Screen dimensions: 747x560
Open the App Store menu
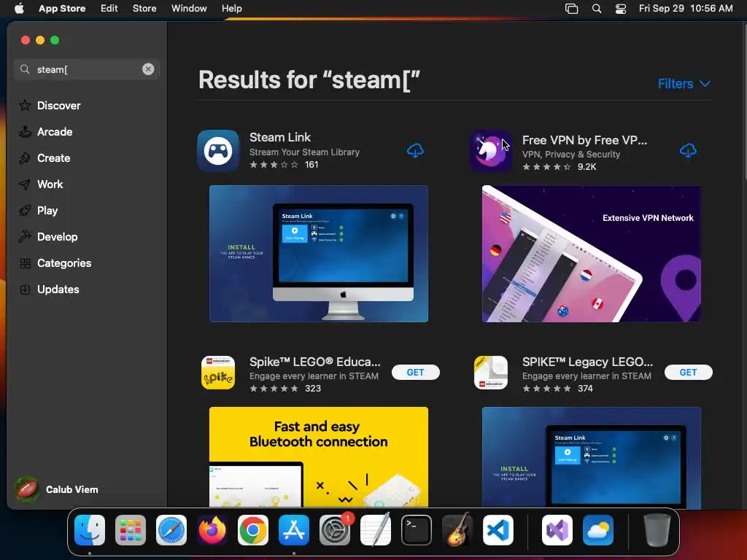tap(62, 8)
